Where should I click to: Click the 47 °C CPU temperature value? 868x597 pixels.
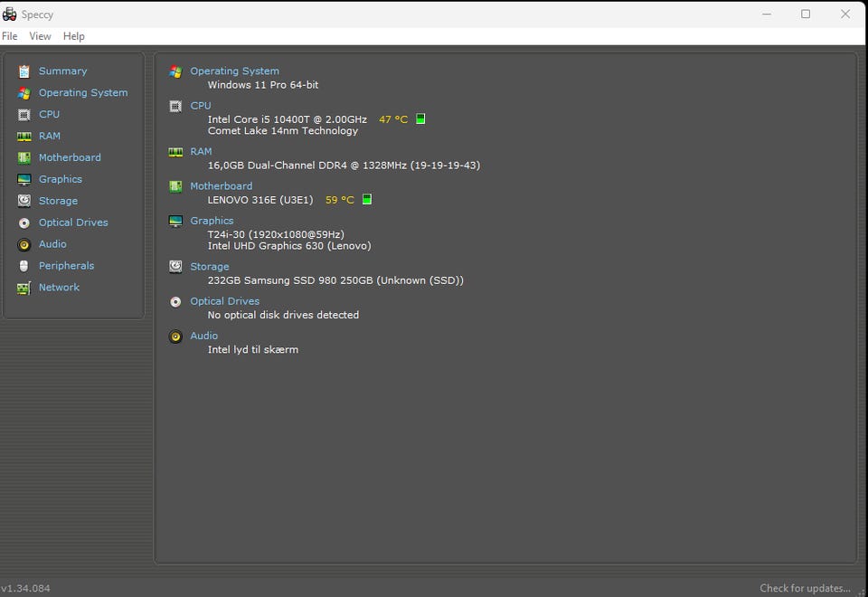393,119
